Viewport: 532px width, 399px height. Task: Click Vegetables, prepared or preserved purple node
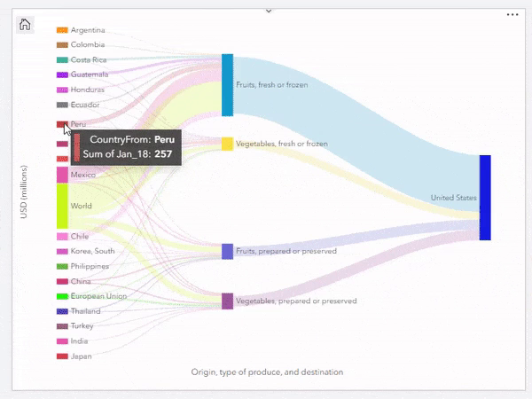[227, 301]
